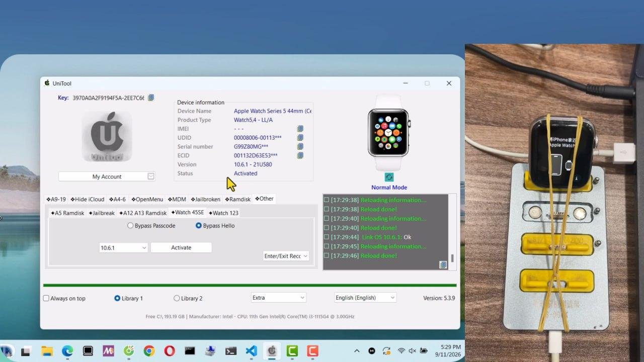Open Visual Studio Code from the taskbar
The width and height of the screenshot is (644, 362).
(251, 351)
